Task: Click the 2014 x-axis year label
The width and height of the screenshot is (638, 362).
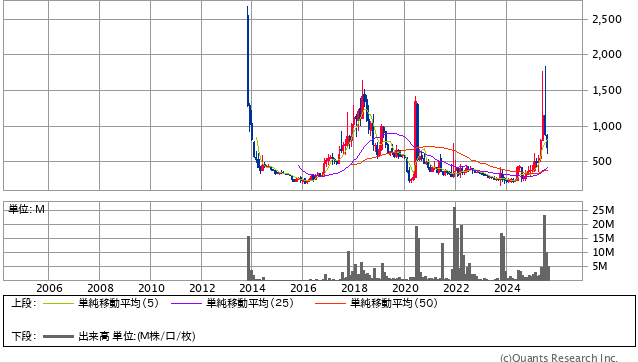Action: tap(252, 288)
